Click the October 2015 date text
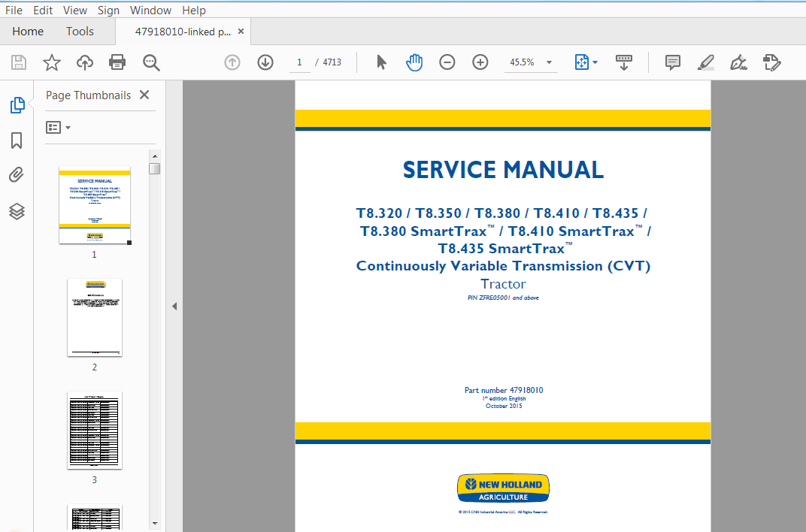The width and height of the screenshot is (806, 532). click(504, 406)
